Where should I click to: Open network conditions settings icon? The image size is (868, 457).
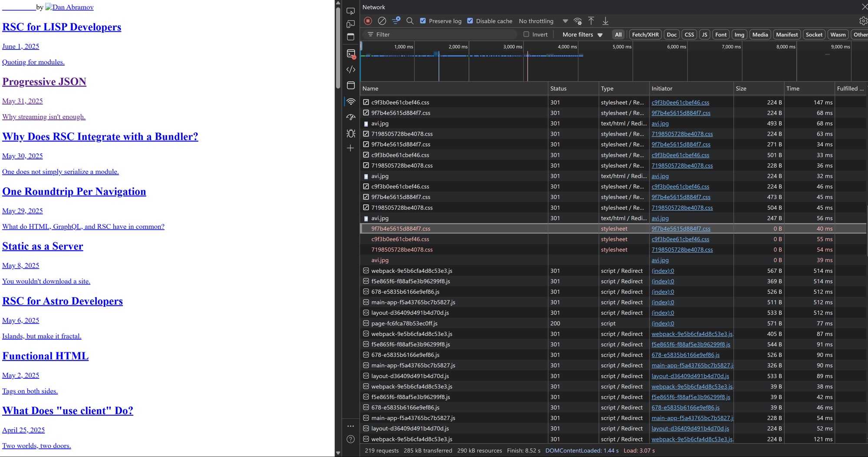click(x=578, y=21)
